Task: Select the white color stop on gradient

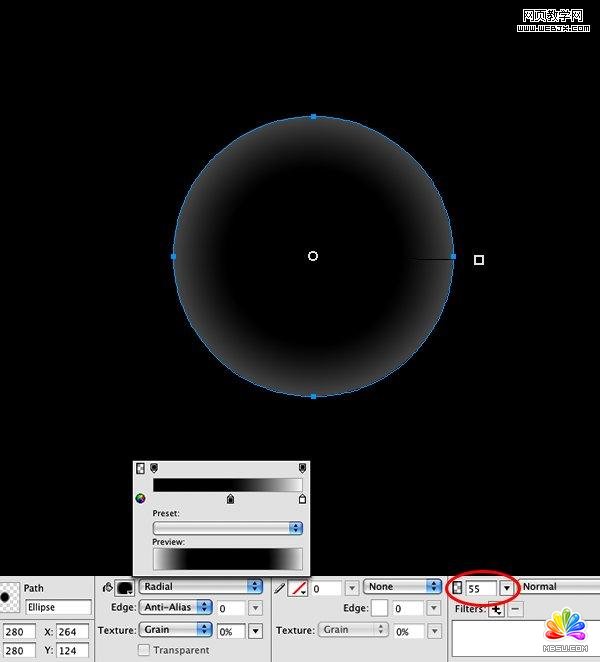Action: (x=302, y=499)
